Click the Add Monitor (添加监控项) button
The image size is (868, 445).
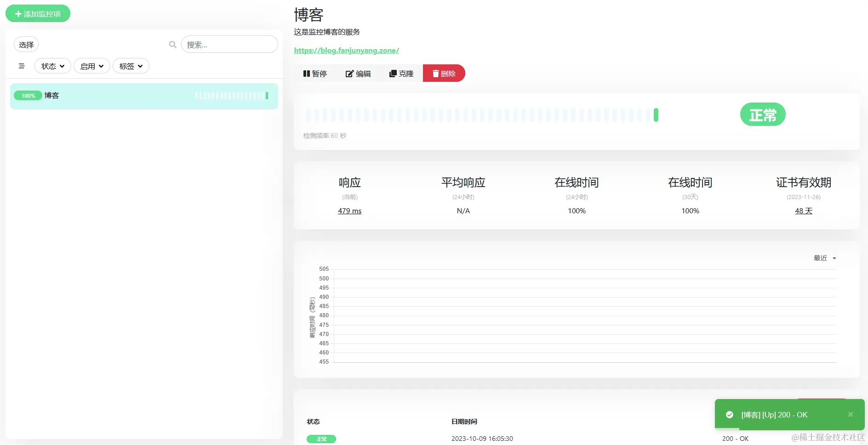coord(38,14)
